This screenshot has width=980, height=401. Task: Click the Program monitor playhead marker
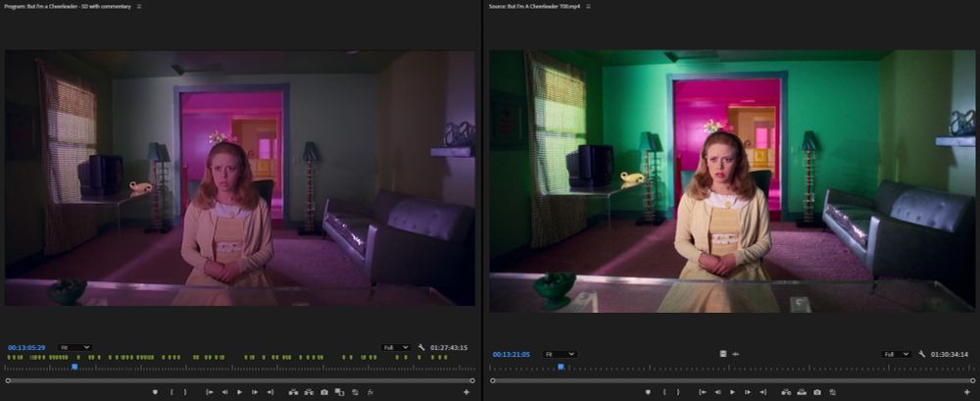click(x=74, y=367)
